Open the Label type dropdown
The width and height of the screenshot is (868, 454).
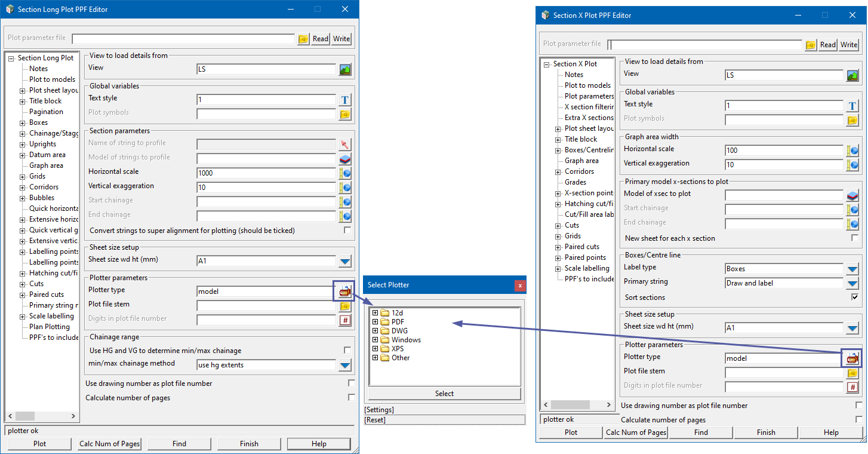(x=852, y=269)
